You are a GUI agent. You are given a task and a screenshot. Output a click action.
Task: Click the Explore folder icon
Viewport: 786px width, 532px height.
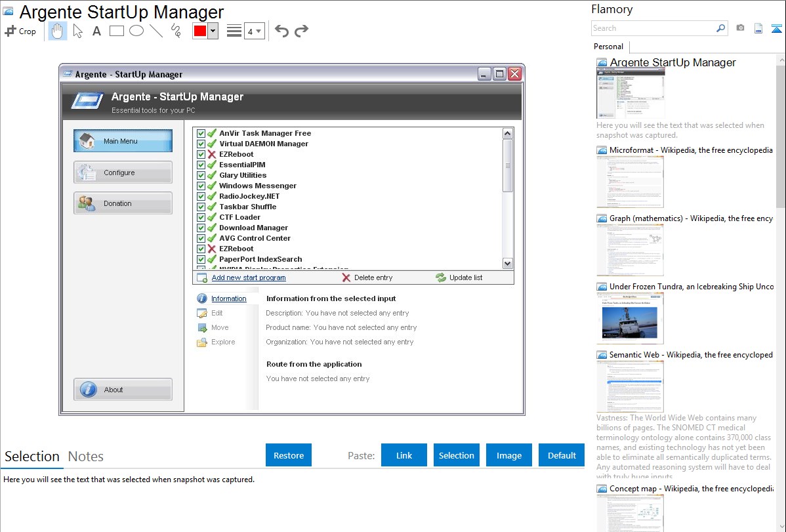202,342
